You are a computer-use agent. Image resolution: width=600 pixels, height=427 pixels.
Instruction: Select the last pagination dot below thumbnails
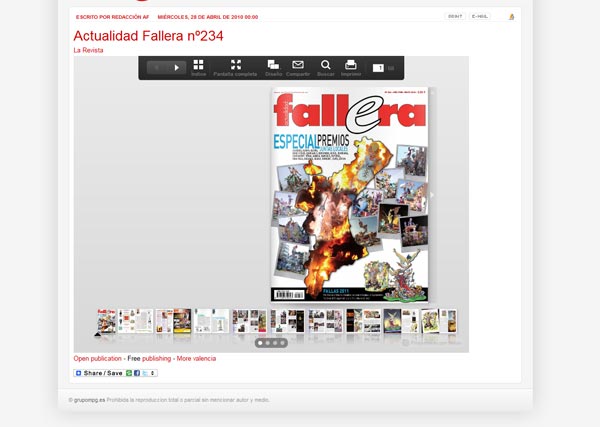click(283, 343)
